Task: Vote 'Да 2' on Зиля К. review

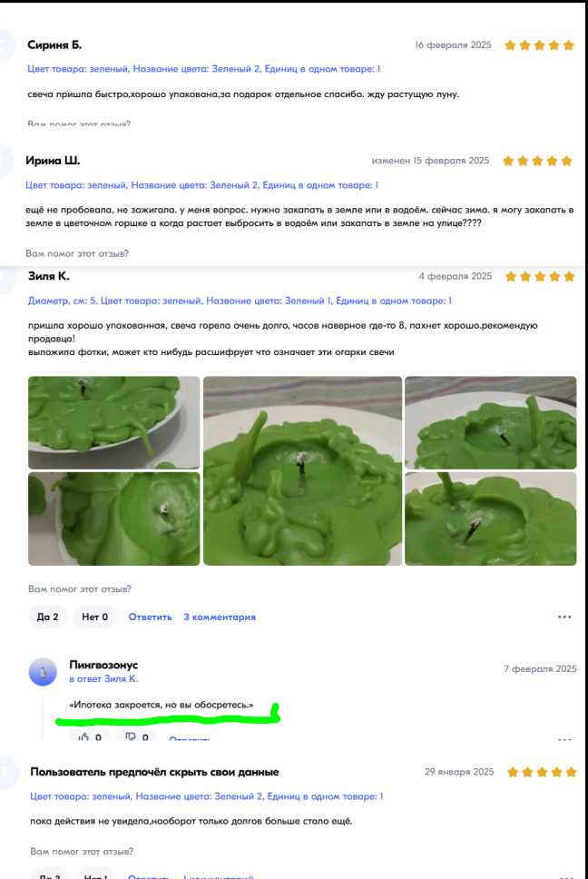Action: [x=47, y=617]
